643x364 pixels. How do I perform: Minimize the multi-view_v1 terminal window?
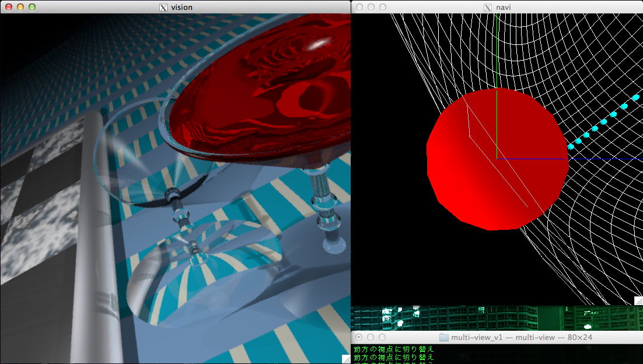click(371, 337)
